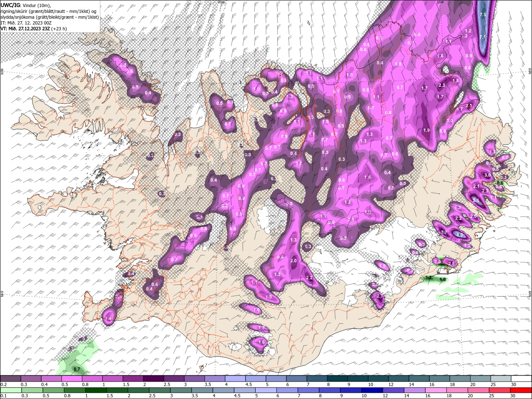The image size is (532, 399).
Task: Click the rain legend swatch between 20 and 25
Action: [x=479, y=390]
